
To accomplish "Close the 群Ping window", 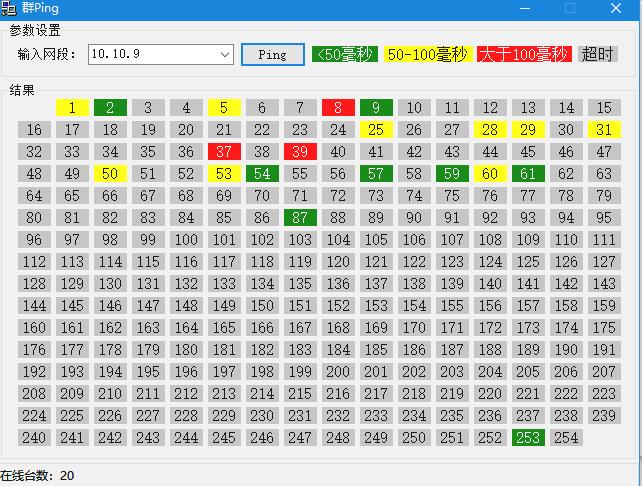I will click(619, 9).
